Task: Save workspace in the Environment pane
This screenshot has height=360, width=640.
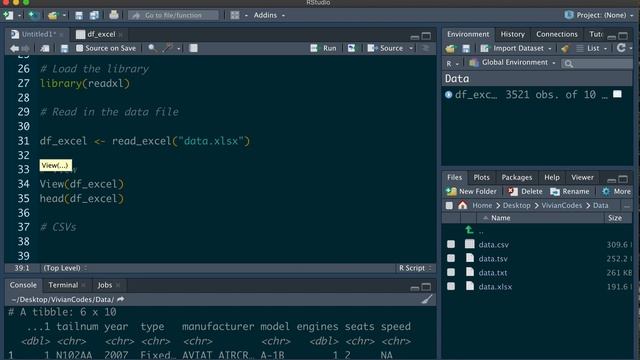Action: tap(466, 49)
